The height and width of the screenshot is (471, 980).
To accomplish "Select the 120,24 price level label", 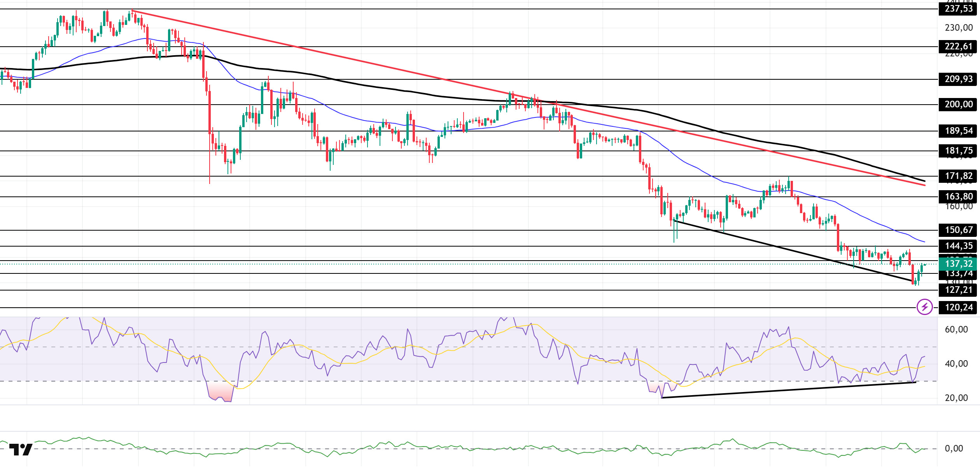I will click(x=958, y=307).
